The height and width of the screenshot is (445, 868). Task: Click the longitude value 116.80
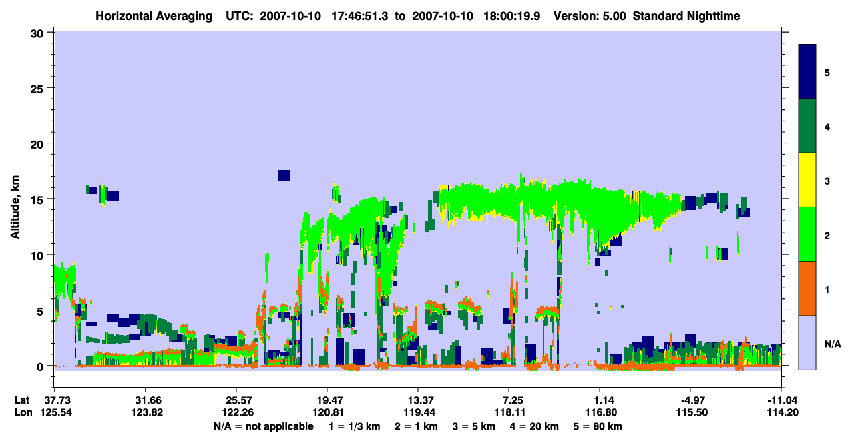click(600, 412)
